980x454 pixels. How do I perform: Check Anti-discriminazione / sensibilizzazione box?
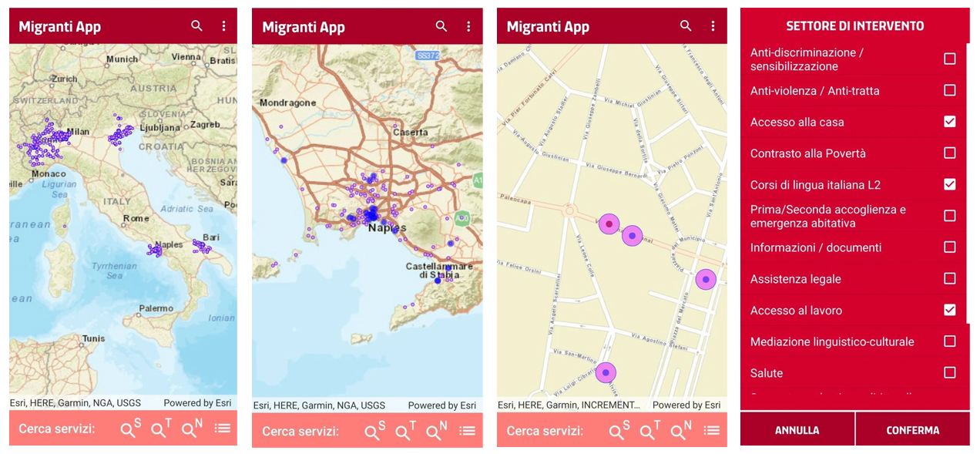(950, 59)
